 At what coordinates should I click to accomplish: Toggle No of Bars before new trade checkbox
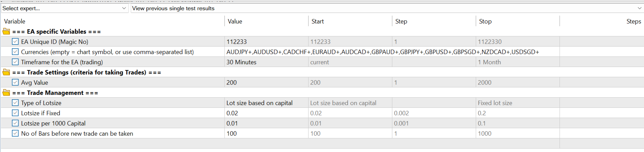click(15, 133)
